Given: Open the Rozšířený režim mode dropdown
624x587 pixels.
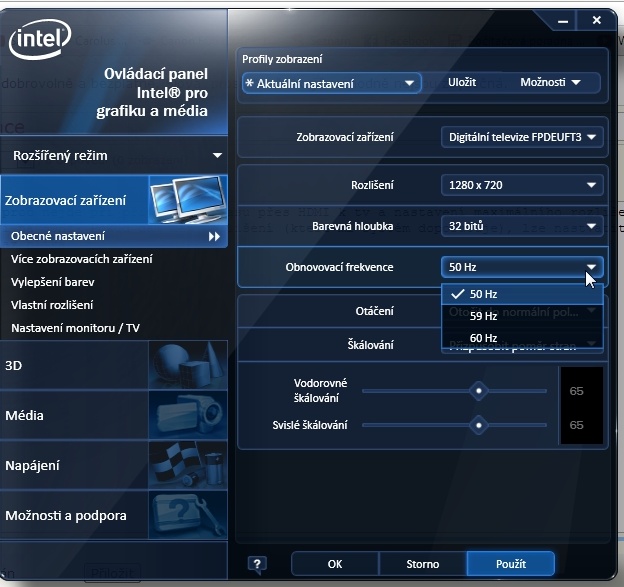Looking at the screenshot, I should pos(114,155).
